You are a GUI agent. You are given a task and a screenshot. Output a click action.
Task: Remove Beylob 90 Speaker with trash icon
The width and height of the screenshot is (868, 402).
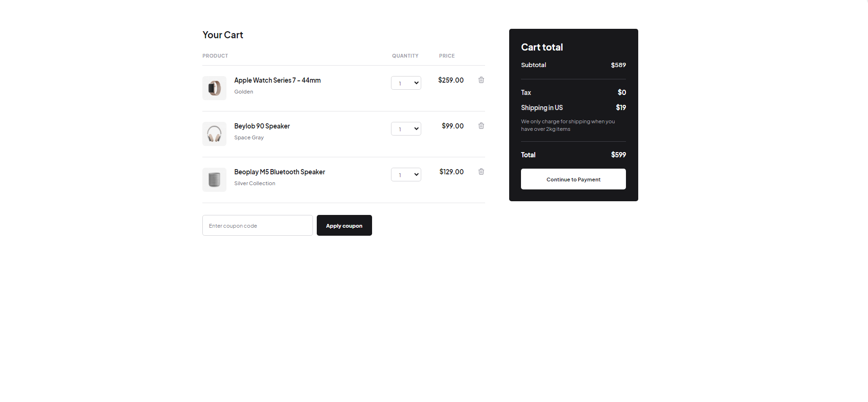coord(481,126)
